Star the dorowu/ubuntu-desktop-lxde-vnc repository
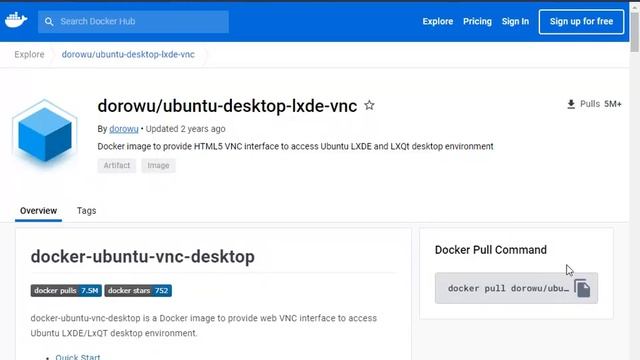The width and height of the screenshot is (640, 360). 369,105
